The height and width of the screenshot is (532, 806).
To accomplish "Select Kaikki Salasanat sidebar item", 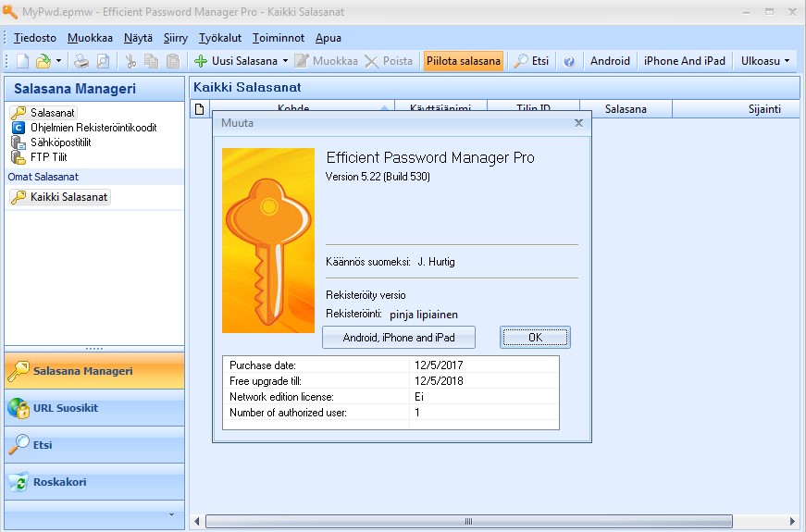I will coord(59,197).
